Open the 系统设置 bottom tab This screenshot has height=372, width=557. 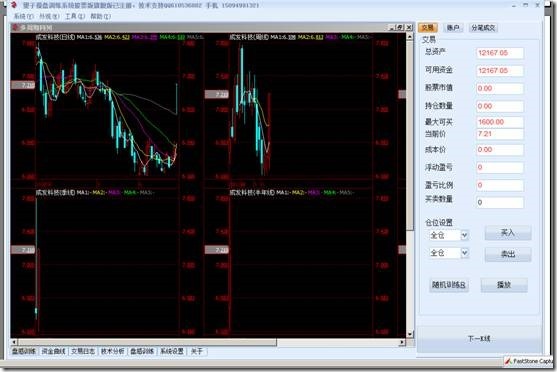[x=172, y=351]
